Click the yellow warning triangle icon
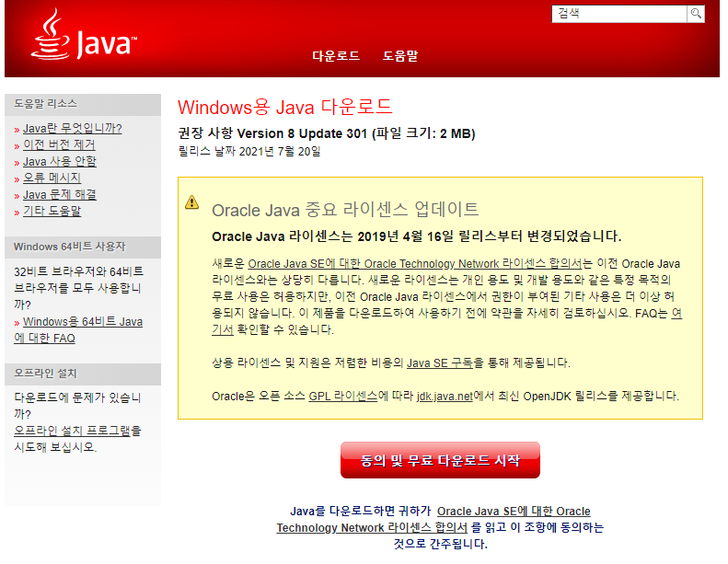Viewport: 728px width, 564px height. (x=191, y=202)
